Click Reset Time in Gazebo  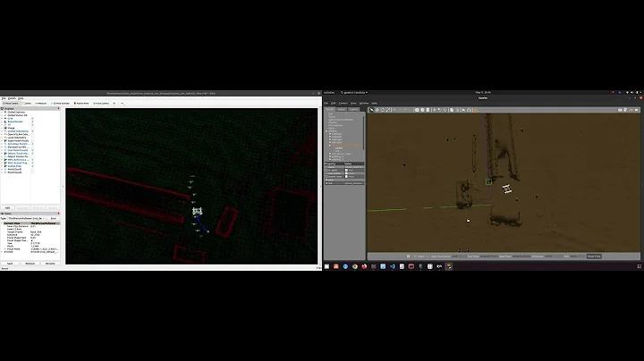tap(594, 256)
